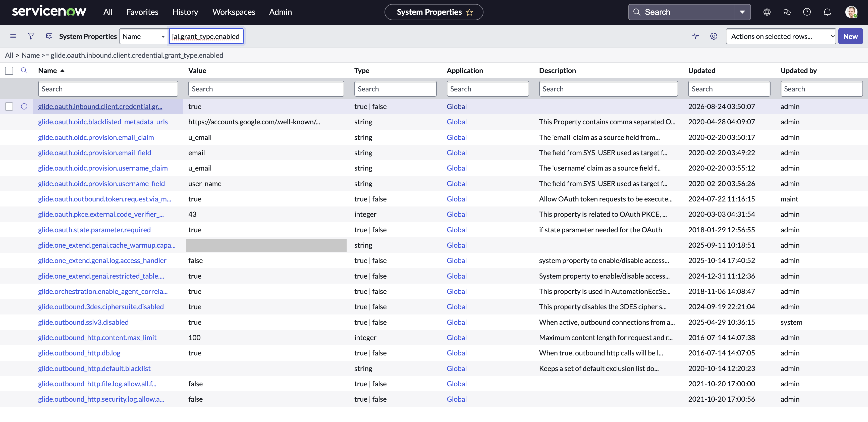Open the All menu
This screenshot has width=868, height=422.
(108, 12)
